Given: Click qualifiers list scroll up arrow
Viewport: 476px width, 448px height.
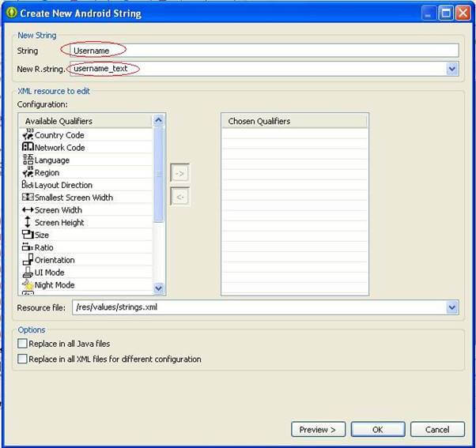Looking at the screenshot, I should click(x=158, y=120).
